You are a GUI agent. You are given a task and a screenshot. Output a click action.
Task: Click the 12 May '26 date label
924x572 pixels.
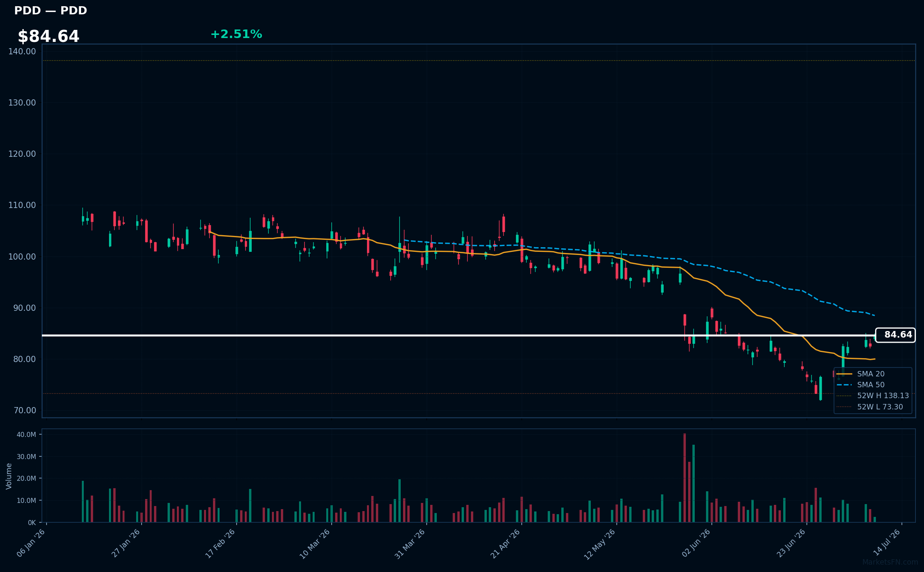[x=600, y=543]
